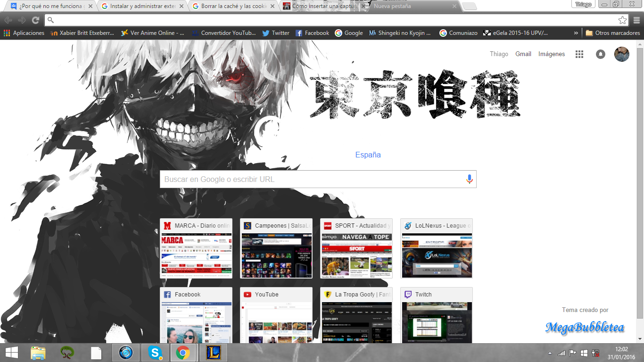Switch to 'Borrar la caché y las cookie' tab

click(233, 6)
